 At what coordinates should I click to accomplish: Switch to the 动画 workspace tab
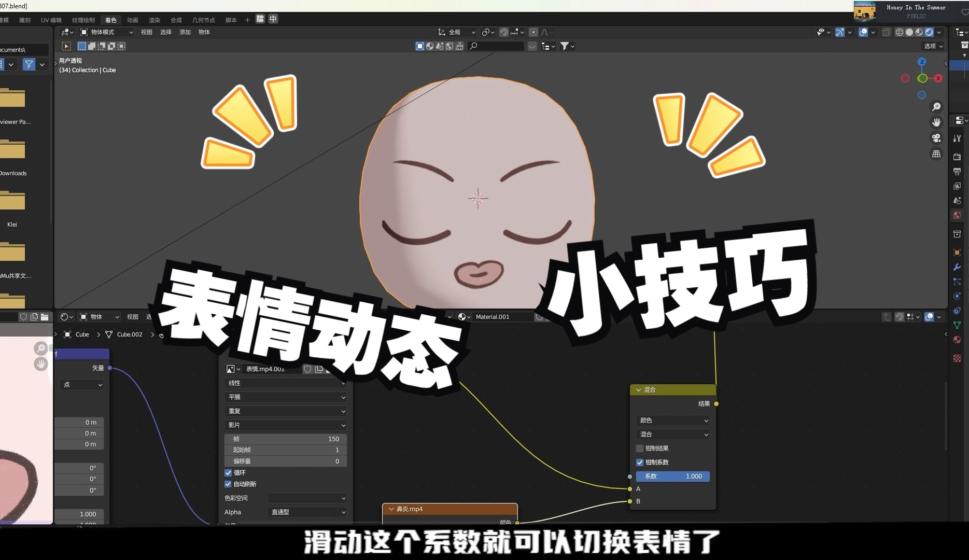click(x=133, y=20)
